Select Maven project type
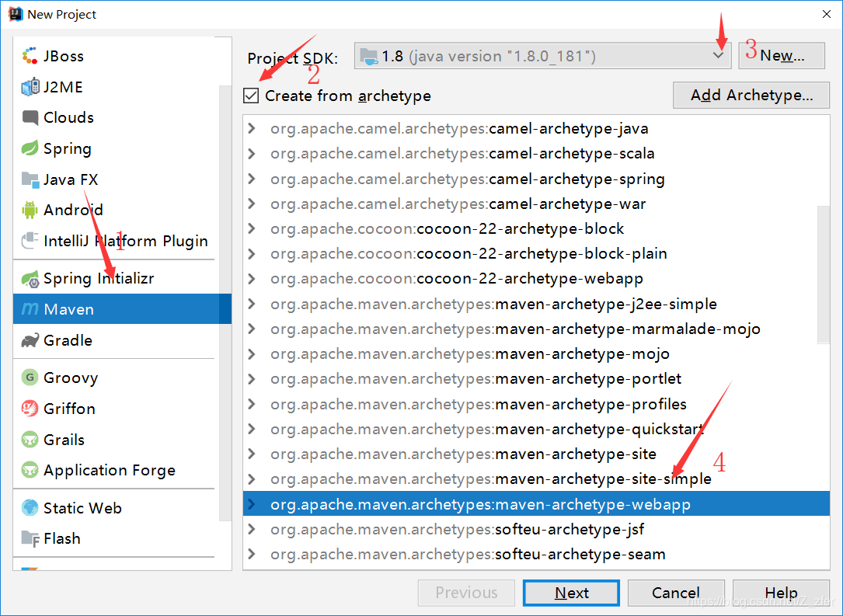 pos(122,309)
